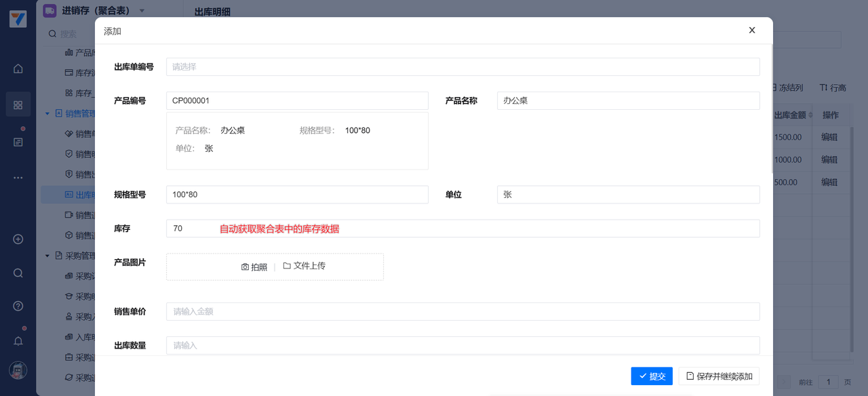Click the 提交 submit button
The image size is (868, 396).
click(x=652, y=376)
